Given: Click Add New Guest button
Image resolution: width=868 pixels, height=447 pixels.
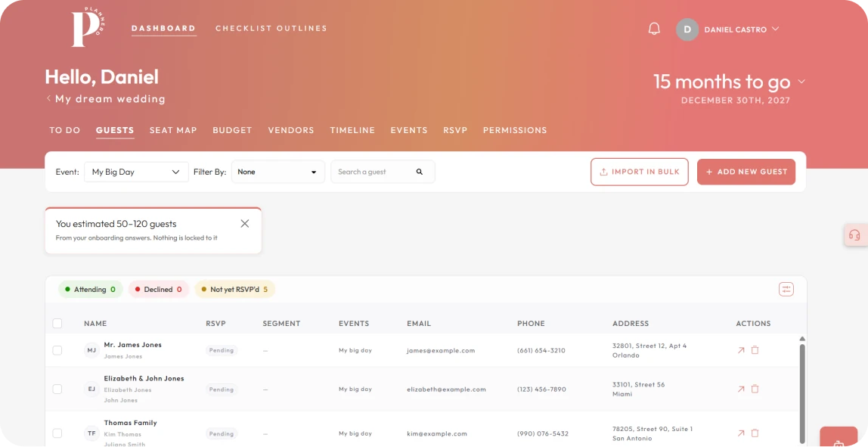Looking at the screenshot, I should pyautogui.click(x=746, y=172).
